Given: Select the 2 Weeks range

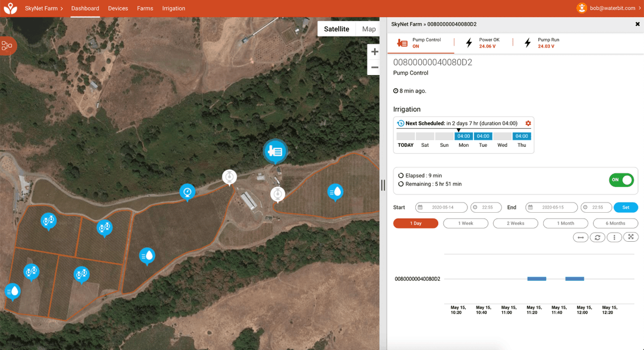Looking at the screenshot, I should [516, 224].
